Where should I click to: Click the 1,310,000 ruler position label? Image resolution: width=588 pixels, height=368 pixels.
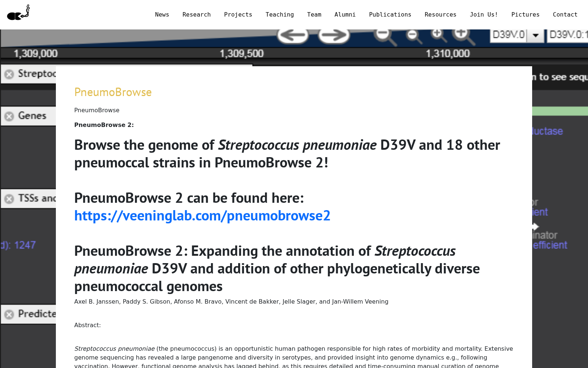click(448, 54)
